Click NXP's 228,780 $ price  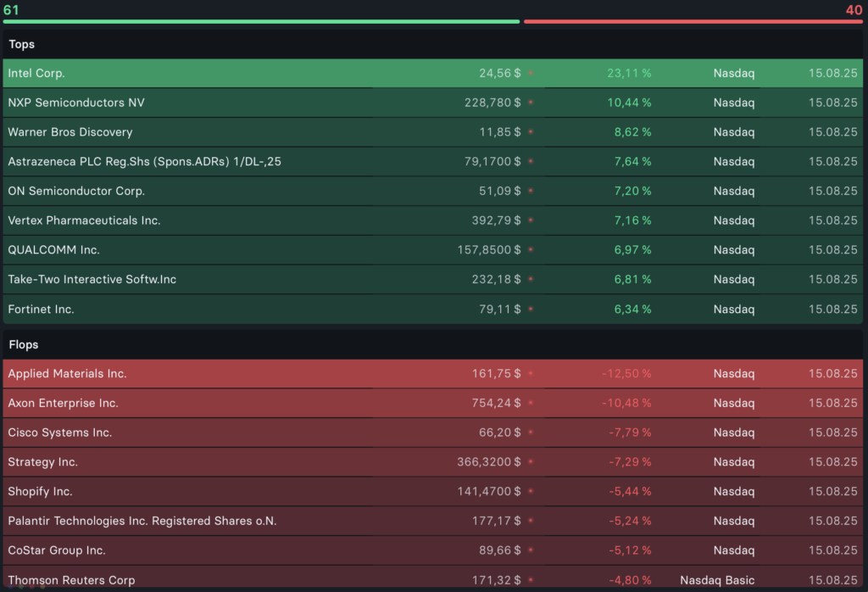(492, 103)
